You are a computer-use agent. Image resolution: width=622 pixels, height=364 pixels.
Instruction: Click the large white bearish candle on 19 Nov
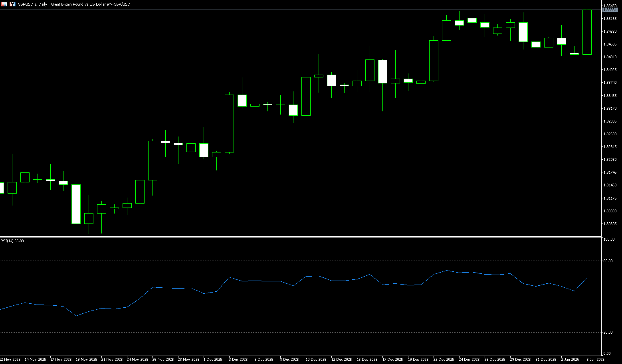coord(76,204)
